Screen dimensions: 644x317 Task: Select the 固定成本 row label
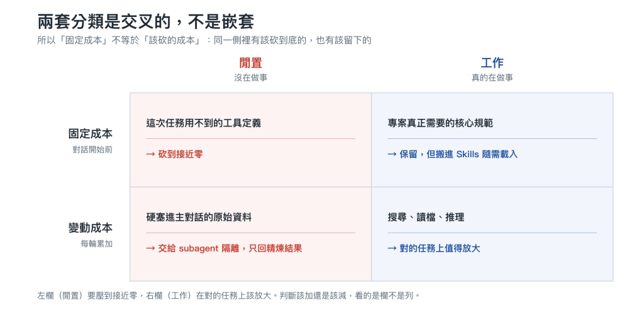point(91,134)
